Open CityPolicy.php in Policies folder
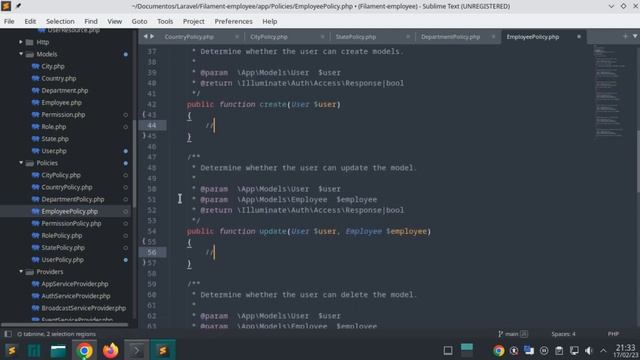Image resolution: width=640 pixels, height=360 pixels. click(61, 175)
